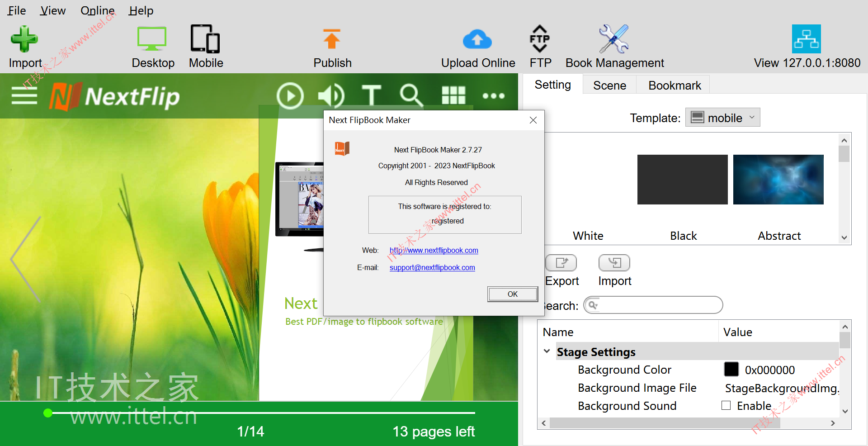Click the 1/14 page indicator

click(x=250, y=431)
